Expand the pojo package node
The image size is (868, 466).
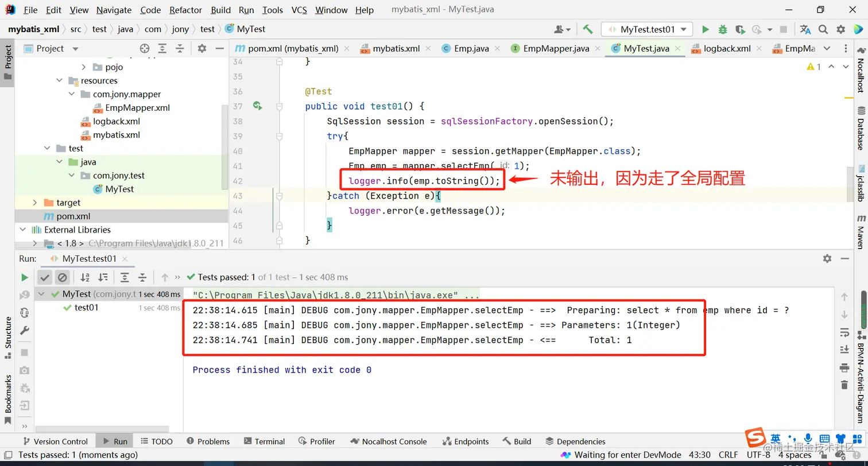83,67
